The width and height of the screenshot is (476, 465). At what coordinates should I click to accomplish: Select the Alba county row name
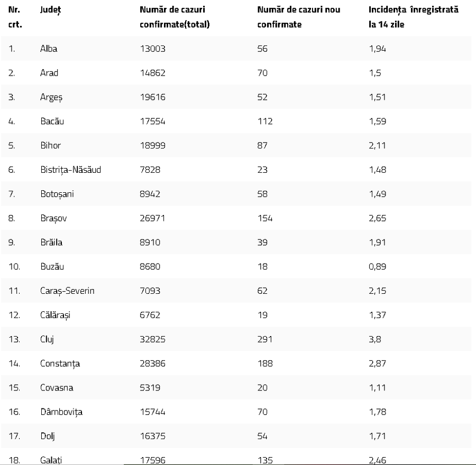coord(49,49)
